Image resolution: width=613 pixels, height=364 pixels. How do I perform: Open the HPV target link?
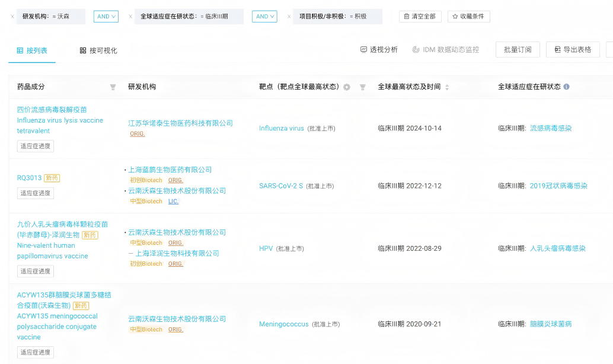pyautogui.click(x=266, y=248)
